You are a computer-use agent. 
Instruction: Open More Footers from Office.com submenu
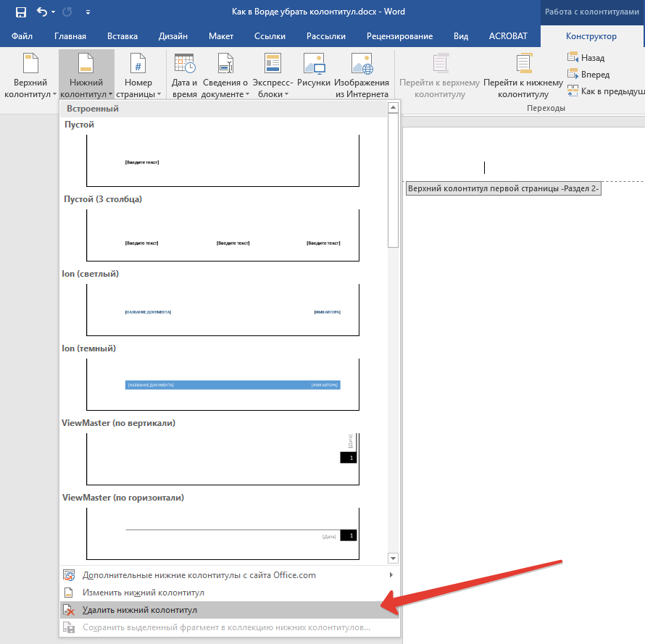click(x=199, y=575)
